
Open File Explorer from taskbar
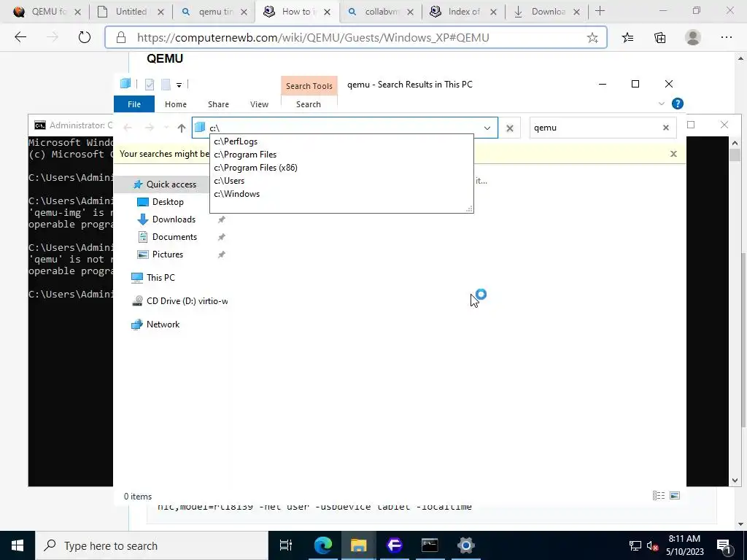[358, 545]
